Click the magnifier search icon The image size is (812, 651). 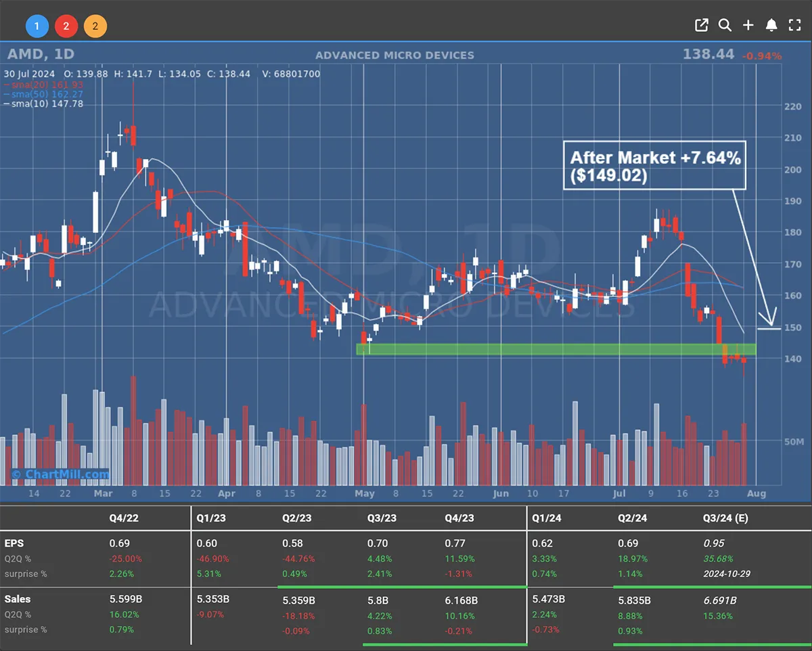(x=725, y=26)
